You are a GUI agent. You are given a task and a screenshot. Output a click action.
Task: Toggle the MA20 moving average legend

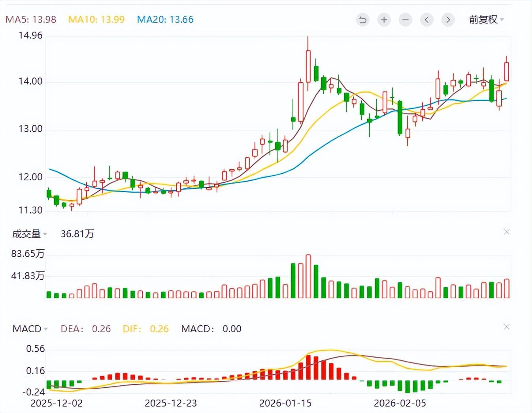[x=165, y=19]
